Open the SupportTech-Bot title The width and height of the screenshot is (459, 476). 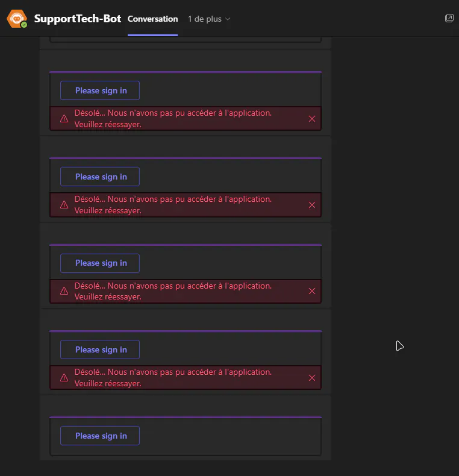78,19
